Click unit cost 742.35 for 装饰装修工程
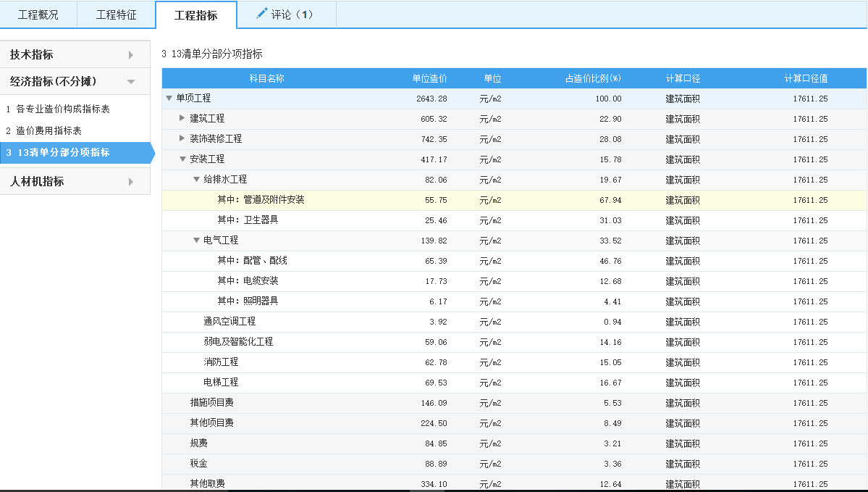The height and width of the screenshot is (492, 868). pos(434,140)
